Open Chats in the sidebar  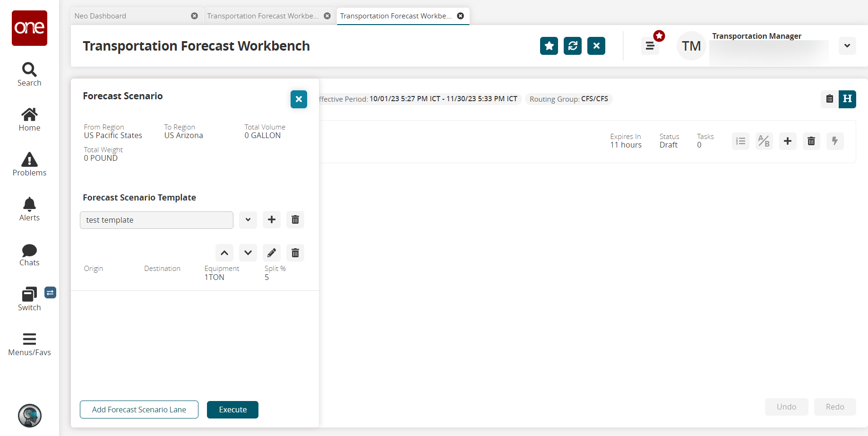tap(29, 255)
